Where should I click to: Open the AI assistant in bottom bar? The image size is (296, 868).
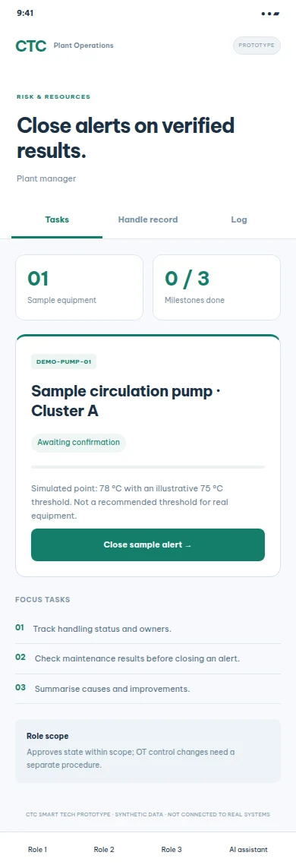248,849
